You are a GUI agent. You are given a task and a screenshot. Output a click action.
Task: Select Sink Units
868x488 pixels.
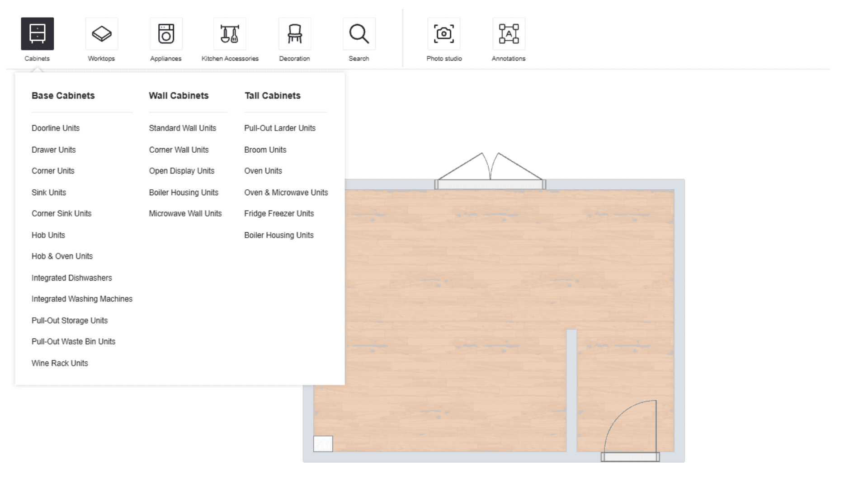(49, 192)
